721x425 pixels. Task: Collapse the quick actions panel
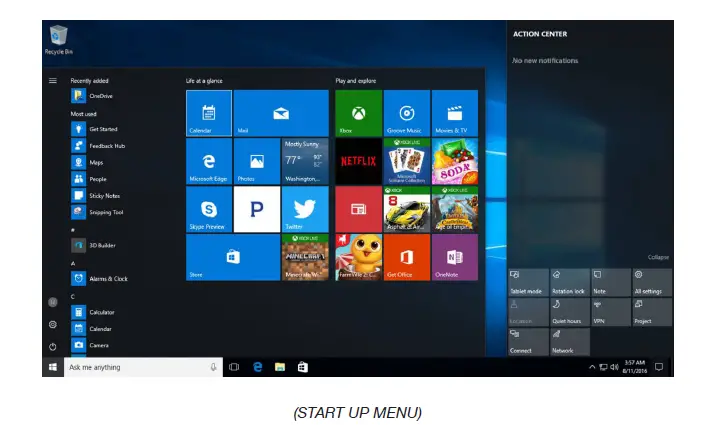pyautogui.click(x=658, y=257)
